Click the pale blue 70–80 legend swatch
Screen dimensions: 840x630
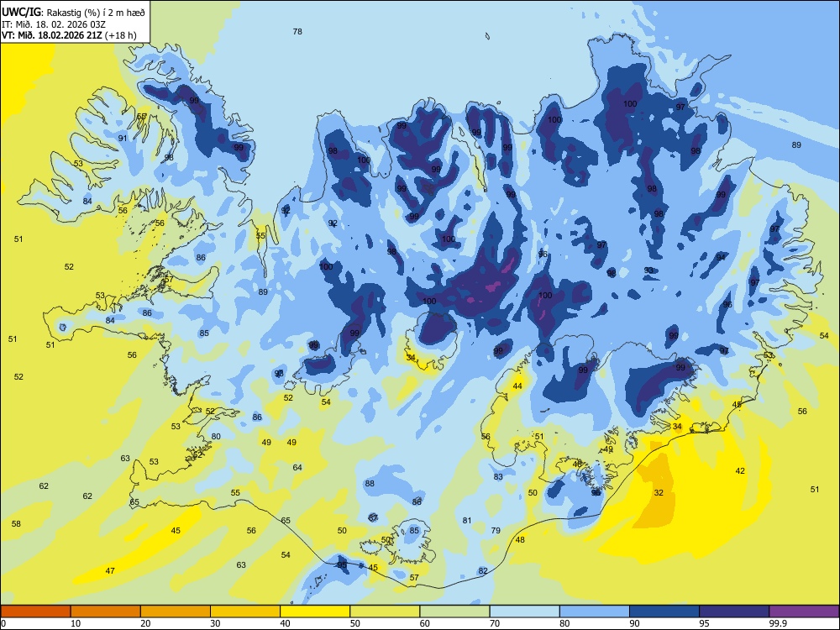[x=524, y=612]
